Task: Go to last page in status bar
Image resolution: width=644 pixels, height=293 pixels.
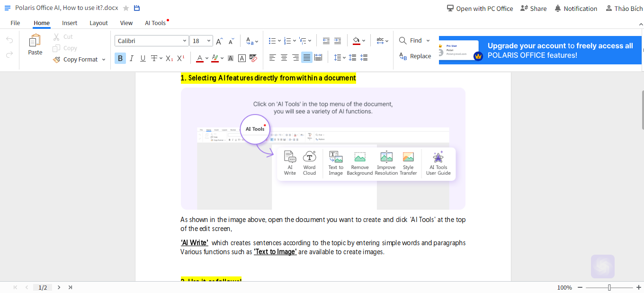Action: point(70,287)
